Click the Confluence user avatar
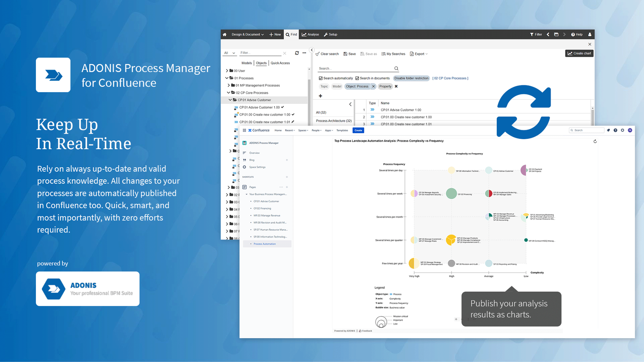644x362 pixels. 630,130
